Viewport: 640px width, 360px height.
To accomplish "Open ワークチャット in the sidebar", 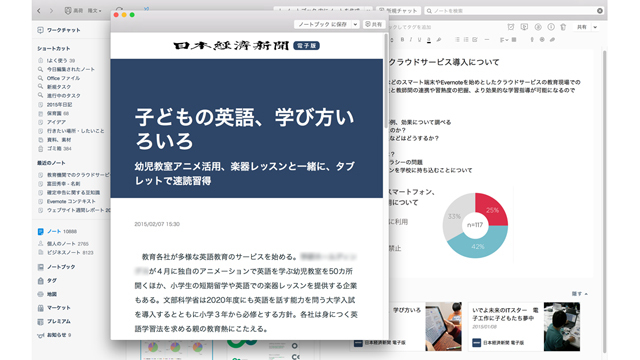I will coord(59,30).
